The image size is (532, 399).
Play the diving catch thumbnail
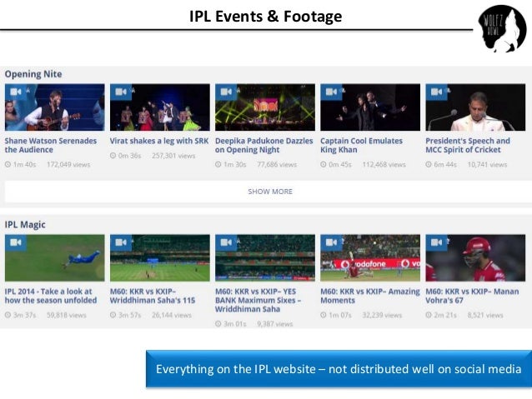55,257
